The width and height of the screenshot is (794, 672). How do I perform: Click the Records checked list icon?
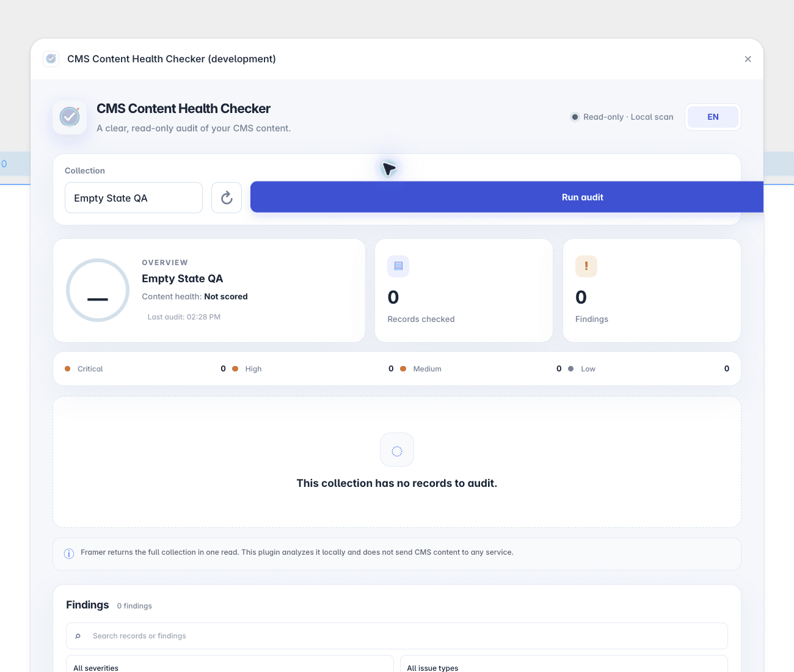coord(398,266)
